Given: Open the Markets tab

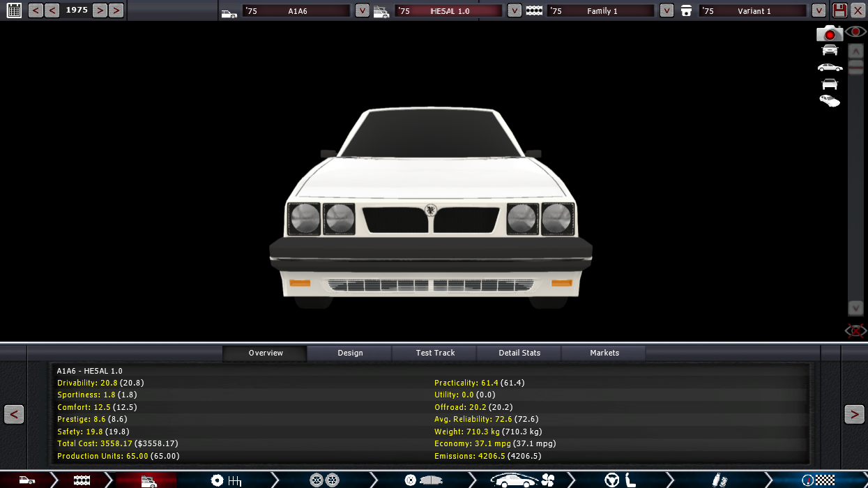Looking at the screenshot, I should pyautogui.click(x=604, y=353).
